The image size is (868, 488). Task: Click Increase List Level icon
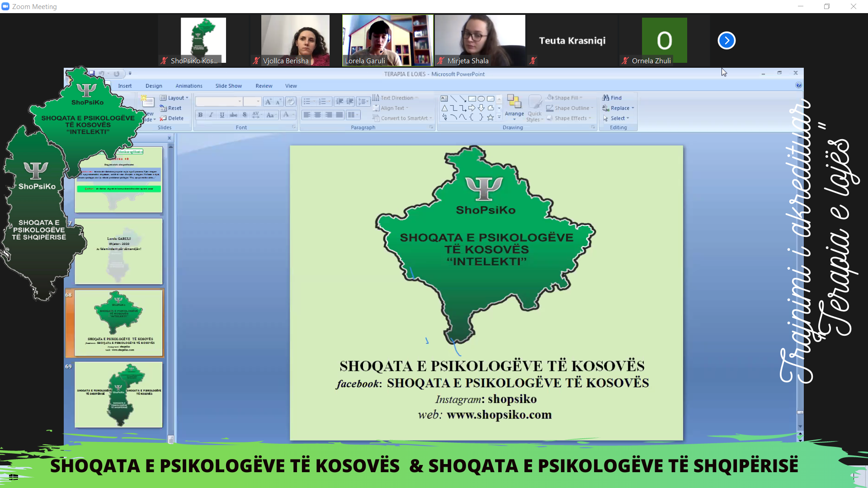[x=350, y=102]
